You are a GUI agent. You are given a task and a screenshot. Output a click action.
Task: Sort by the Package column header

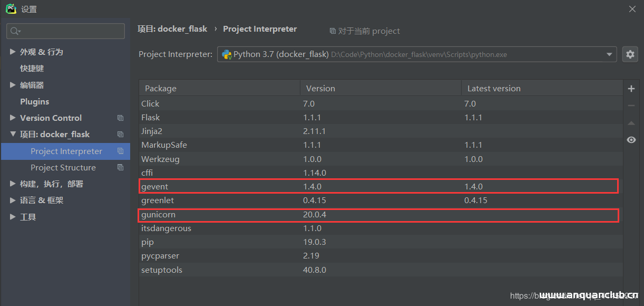coord(219,88)
